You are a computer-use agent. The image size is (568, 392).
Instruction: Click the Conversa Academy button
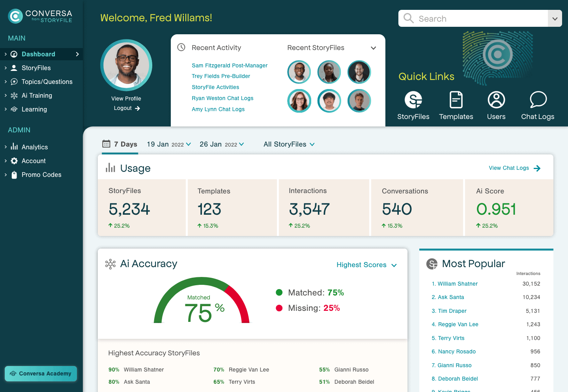pyautogui.click(x=41, y=373)
